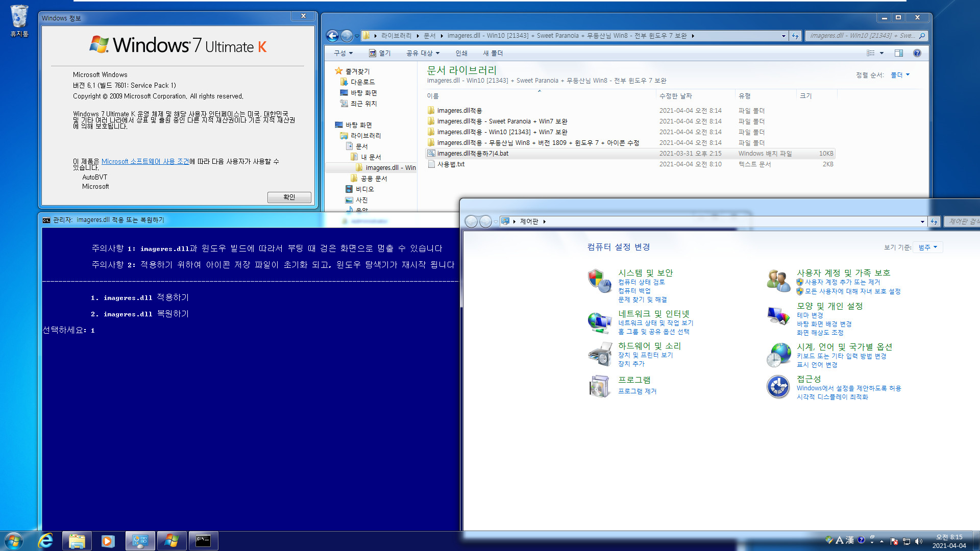Switch to command prompt taskbar button
Viewport: 980px width, 551px height.
[x=203, y=541]
